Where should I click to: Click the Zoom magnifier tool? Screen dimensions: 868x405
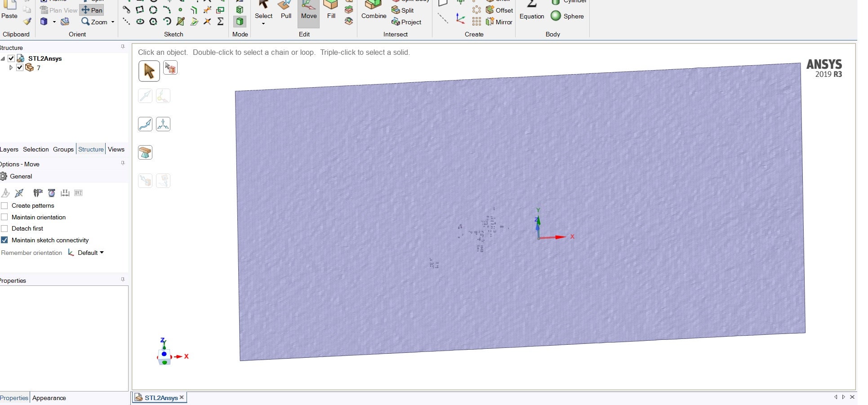[94, 22]
